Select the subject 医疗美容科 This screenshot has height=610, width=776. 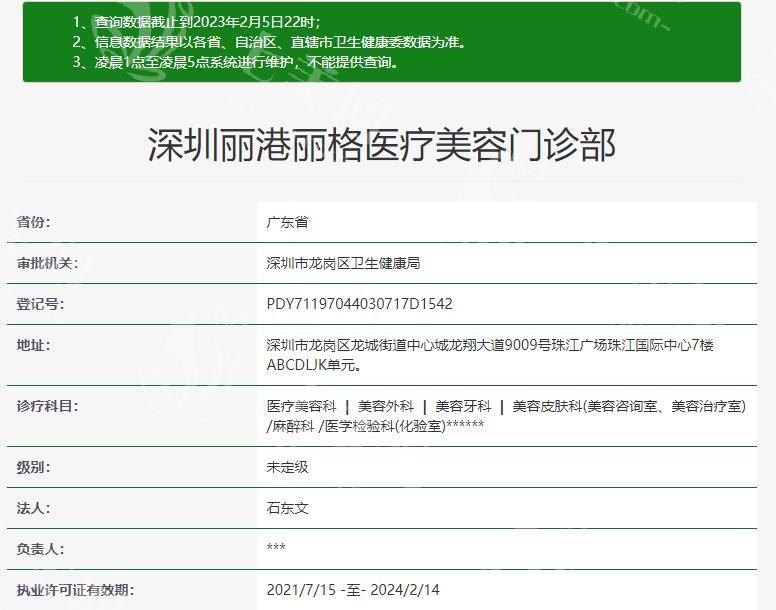pos(301,406)
